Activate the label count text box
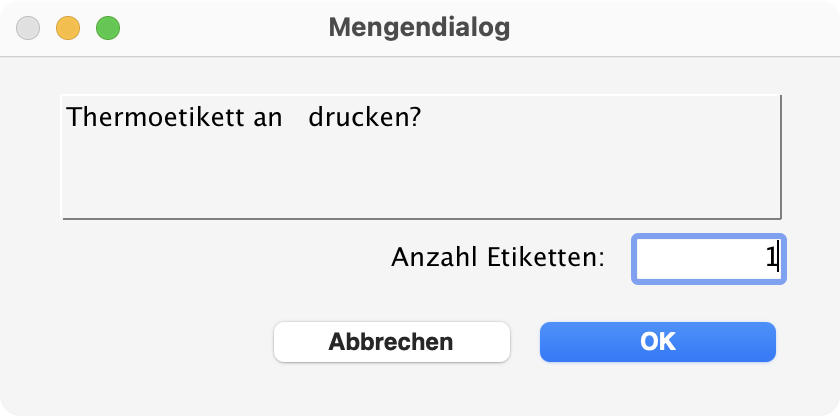Screen dimensions: 840x416 [x=708, y=258]
